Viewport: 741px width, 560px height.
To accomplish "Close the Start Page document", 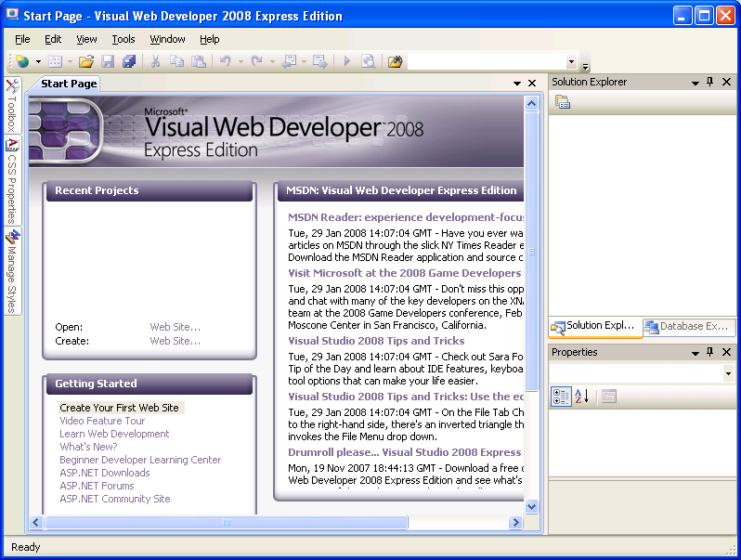I will tap(532, 84).
